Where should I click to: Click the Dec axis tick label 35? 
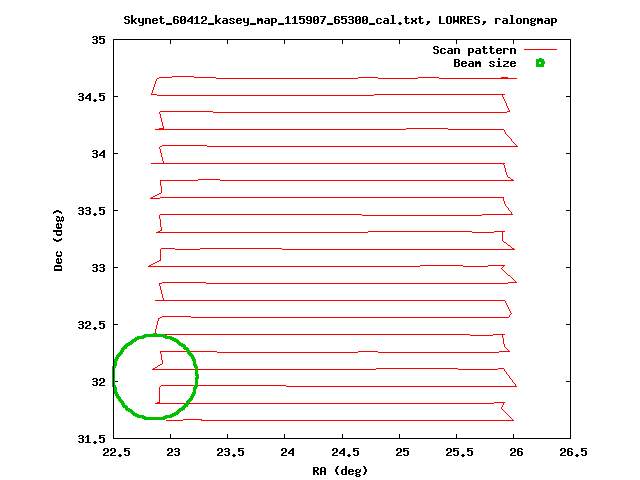(x=98, y=40)
